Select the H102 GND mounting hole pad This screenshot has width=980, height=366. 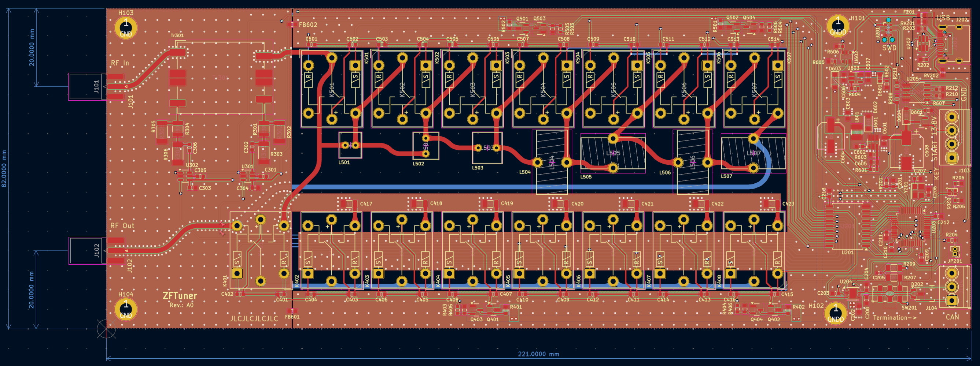(836, 313)
